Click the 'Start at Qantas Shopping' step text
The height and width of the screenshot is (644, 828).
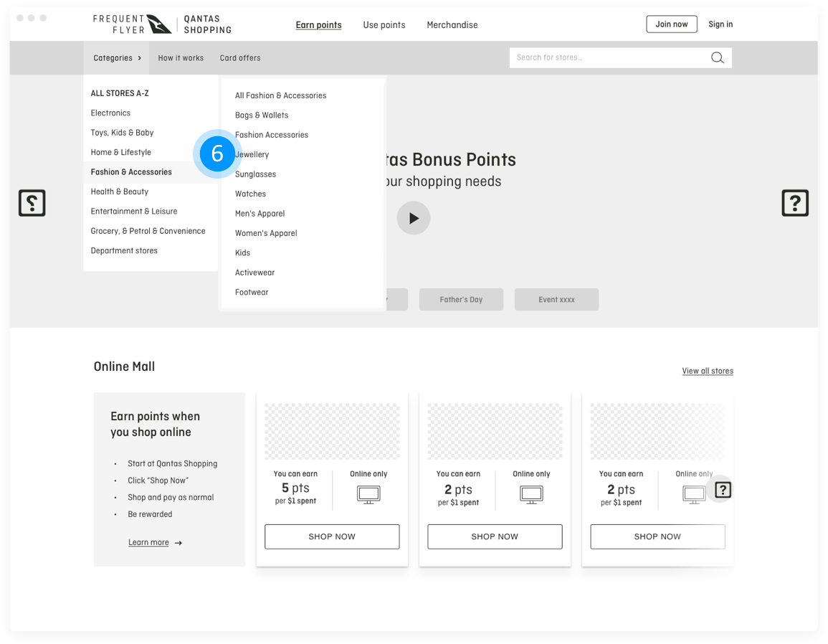point(173,464)
